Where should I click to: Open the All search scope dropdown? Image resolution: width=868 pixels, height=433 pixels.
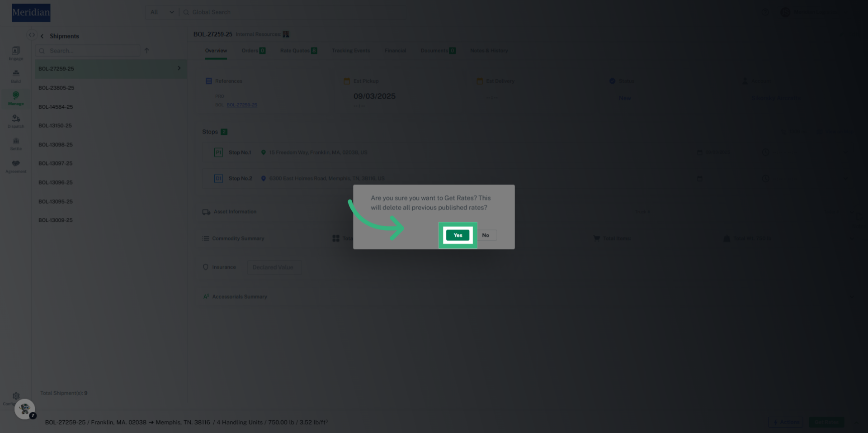tap(162, 12)
